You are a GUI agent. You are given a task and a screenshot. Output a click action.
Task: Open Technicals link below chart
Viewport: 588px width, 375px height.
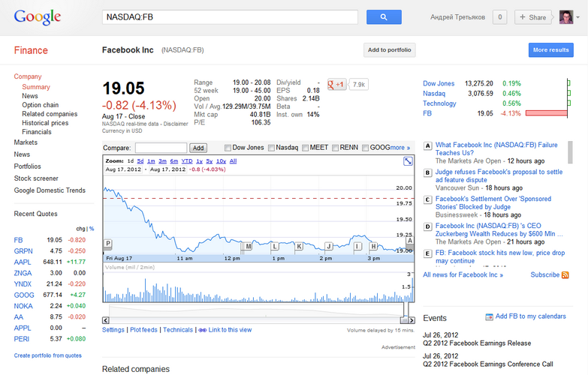coord(178,330)
